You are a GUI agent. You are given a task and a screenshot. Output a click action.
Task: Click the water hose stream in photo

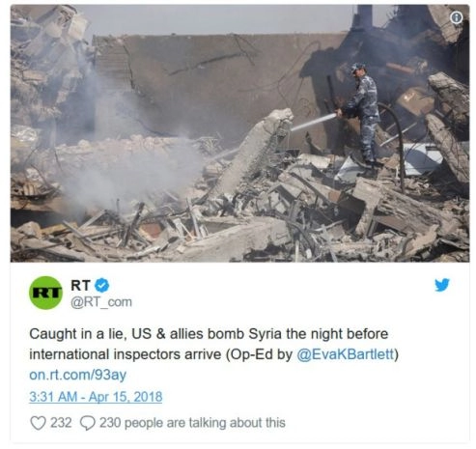[x=314, y=123]
